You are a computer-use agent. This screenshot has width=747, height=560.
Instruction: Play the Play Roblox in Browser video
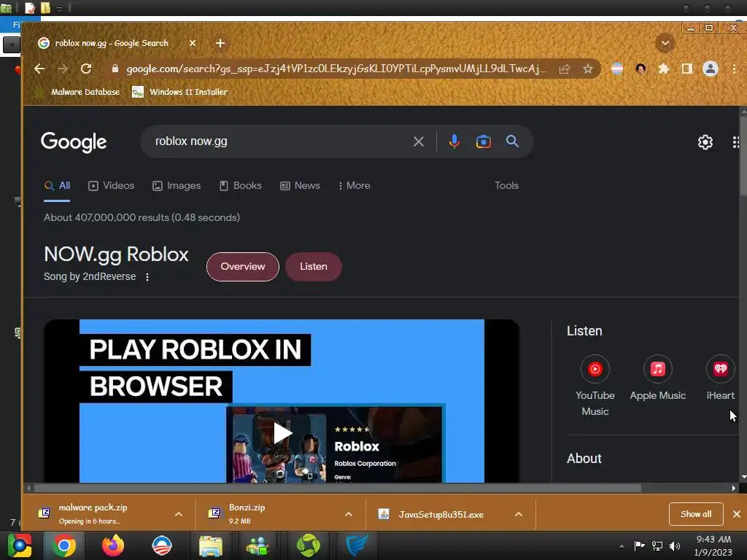click(x=282, y=434)
